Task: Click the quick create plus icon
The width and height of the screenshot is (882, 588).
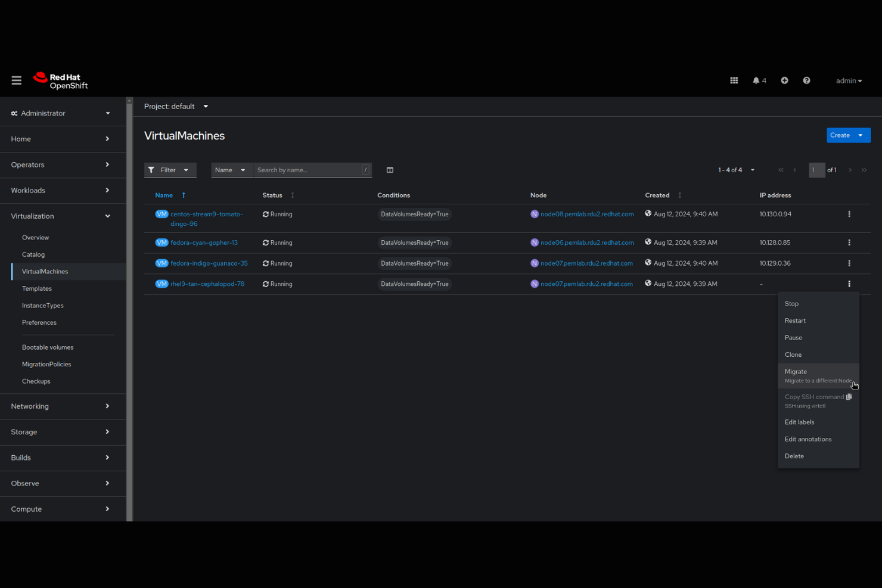Action: 784,80
